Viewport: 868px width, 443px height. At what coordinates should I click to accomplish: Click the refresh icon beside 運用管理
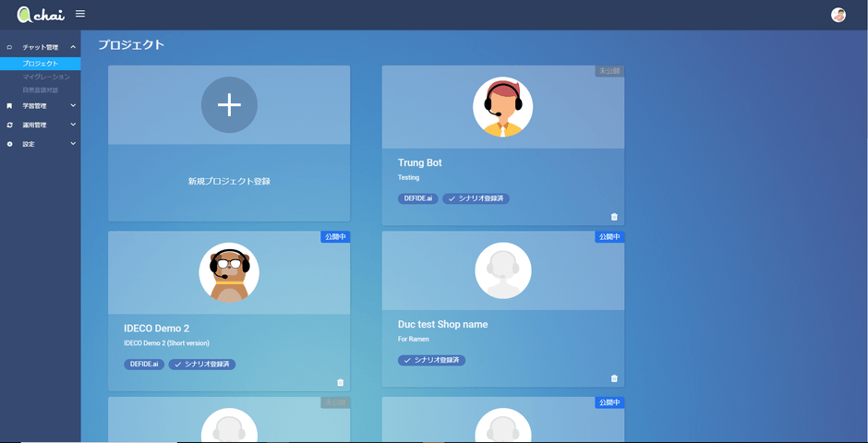9,125
